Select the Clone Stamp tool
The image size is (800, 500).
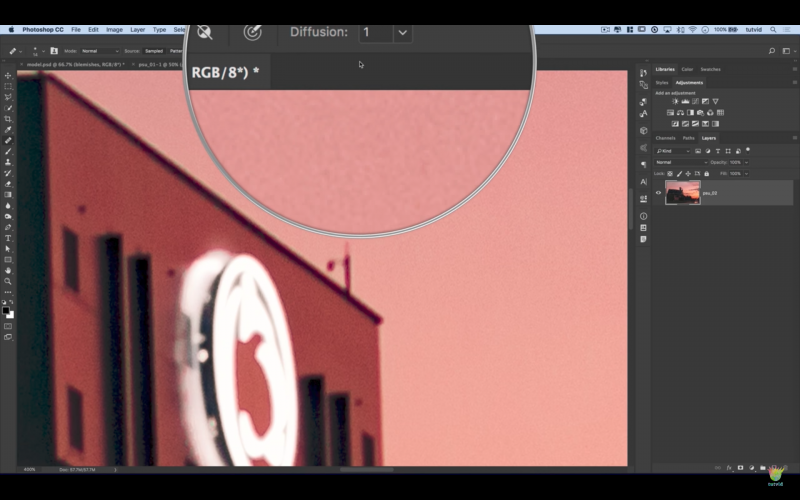point(8,162)
